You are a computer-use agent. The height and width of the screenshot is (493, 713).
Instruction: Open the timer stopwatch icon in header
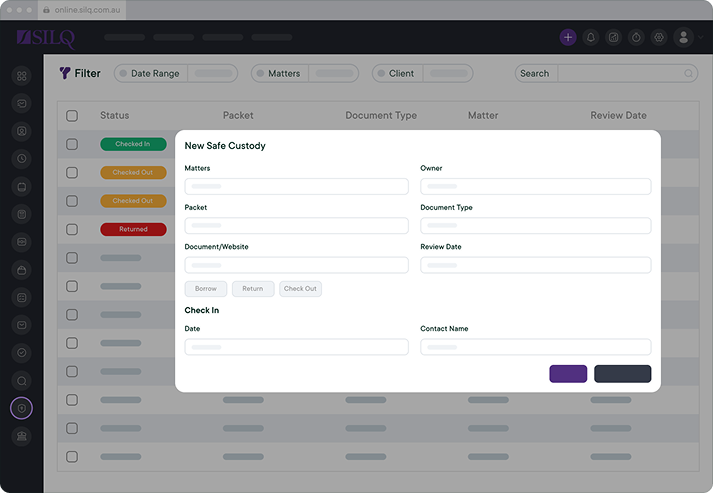(636, 37)
